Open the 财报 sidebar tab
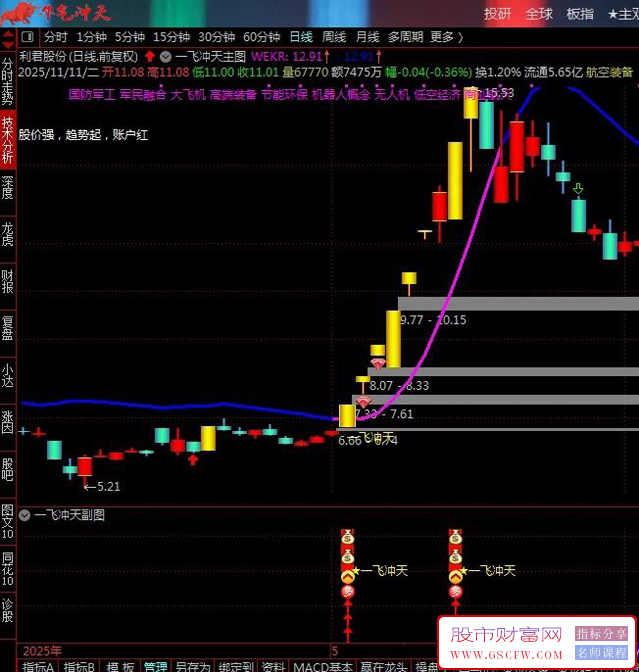Screen dimensions: 639x672 (x=8, y=281)
